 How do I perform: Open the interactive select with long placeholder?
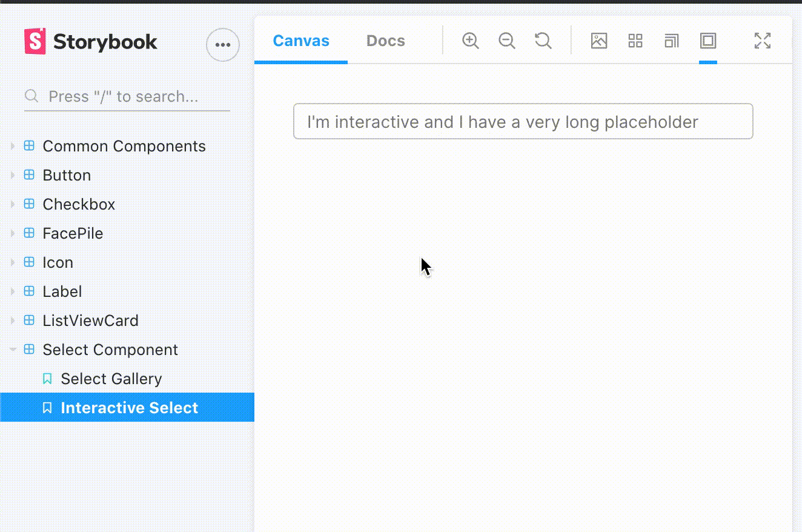(x=523, y=121)
